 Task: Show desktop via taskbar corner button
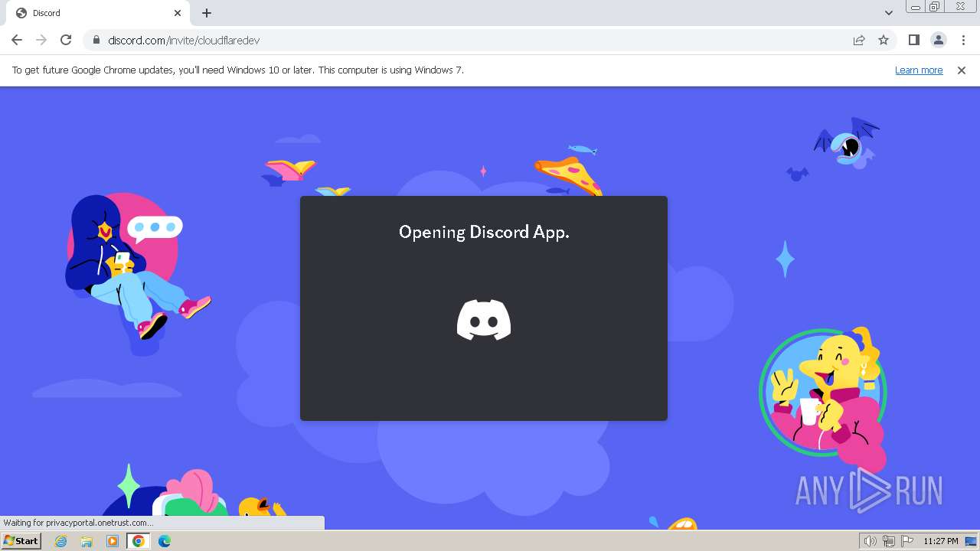[971, 541]
